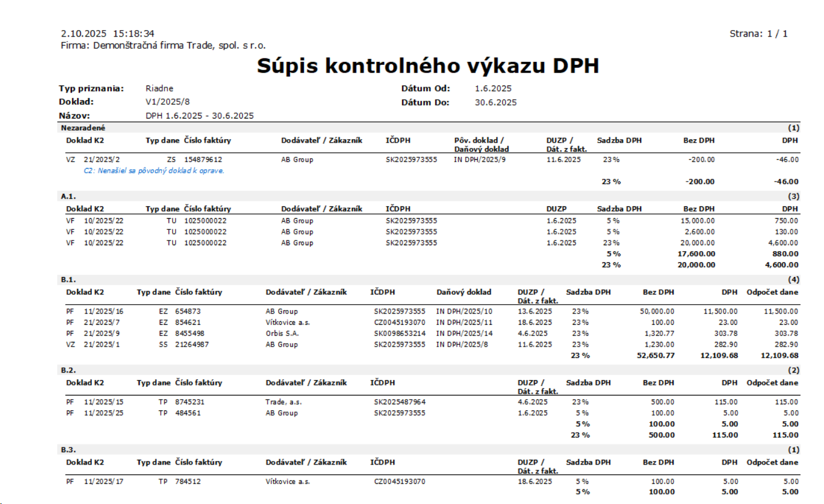
Task: Select document number "21/2025/1"
Action: pyautogui.click(x=102, y=344)
